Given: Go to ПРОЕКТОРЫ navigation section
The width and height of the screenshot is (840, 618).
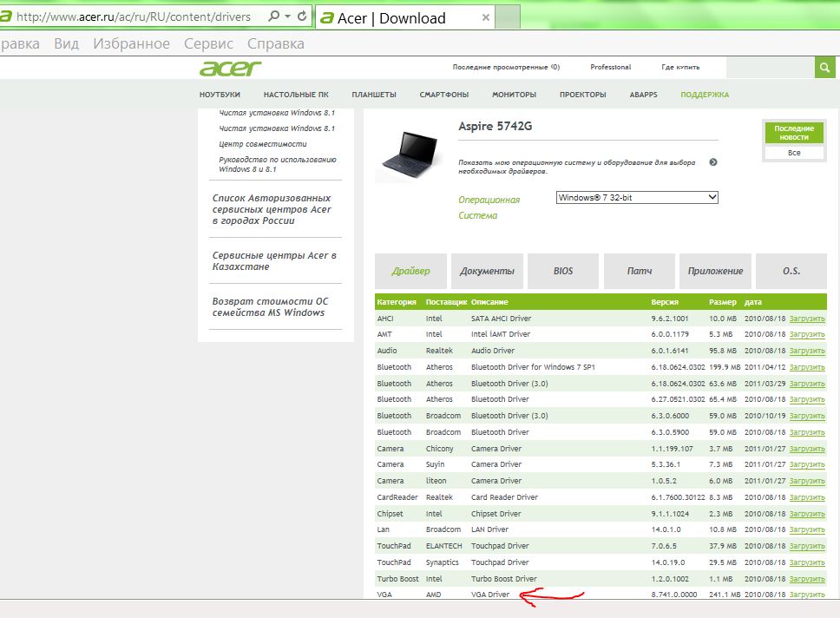Looking at the screenshot, I should point(583,95).
